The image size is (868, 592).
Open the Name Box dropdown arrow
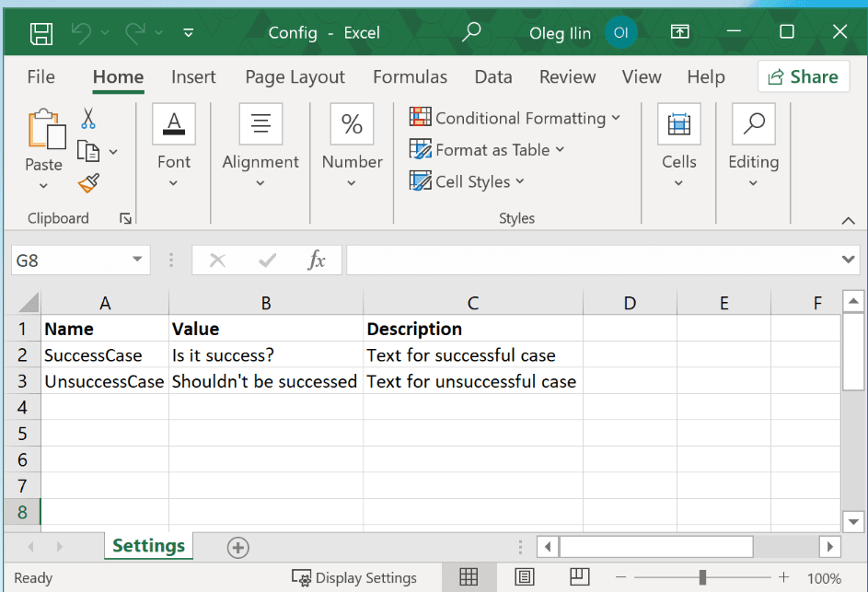(x=137, y=261)
